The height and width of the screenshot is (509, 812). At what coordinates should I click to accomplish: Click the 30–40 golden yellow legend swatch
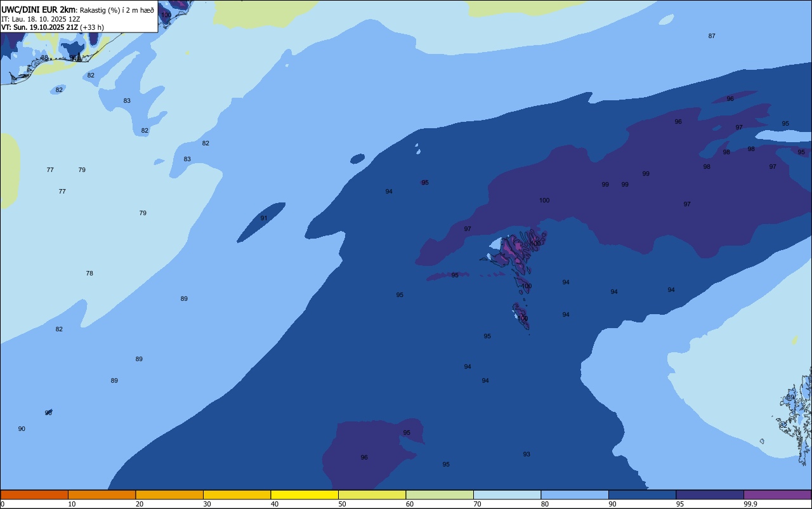pos(237,494)
